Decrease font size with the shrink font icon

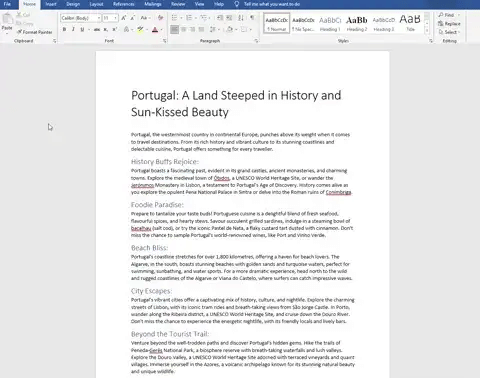tap(132, 18)
